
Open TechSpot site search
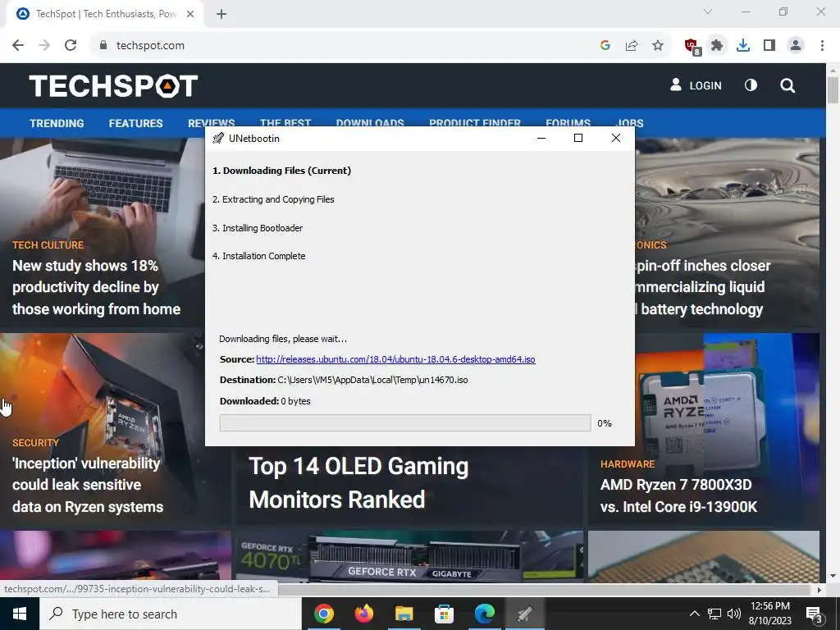(787, 85)
